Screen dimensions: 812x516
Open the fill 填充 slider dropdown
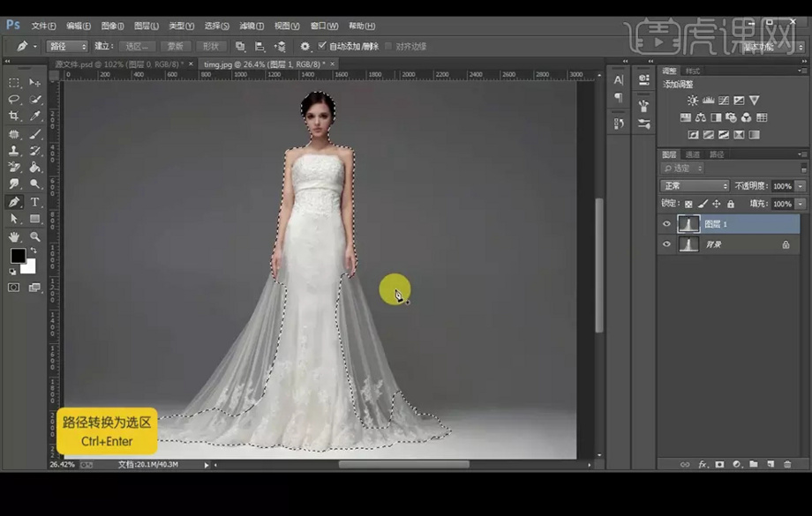point(801,204)
